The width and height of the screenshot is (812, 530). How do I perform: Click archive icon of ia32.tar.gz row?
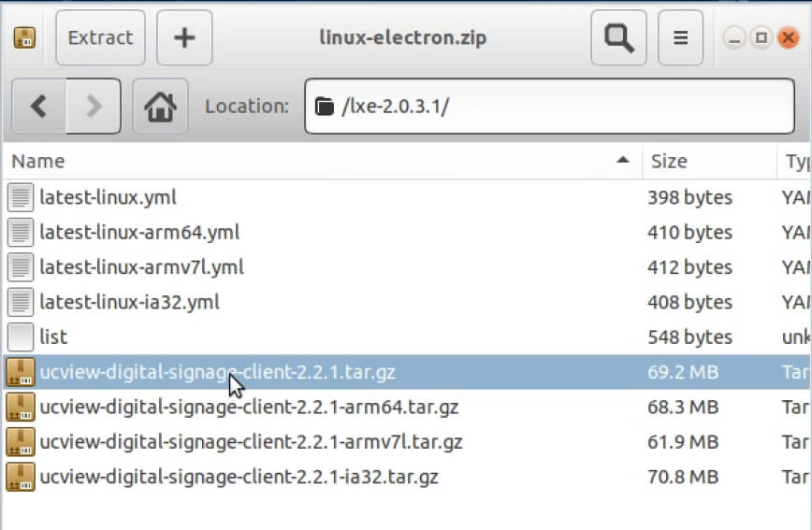(x=21, y=477)
